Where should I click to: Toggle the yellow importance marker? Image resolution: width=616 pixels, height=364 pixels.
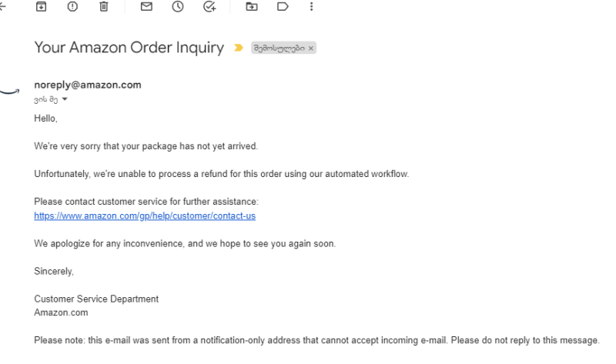pos(239,48)
